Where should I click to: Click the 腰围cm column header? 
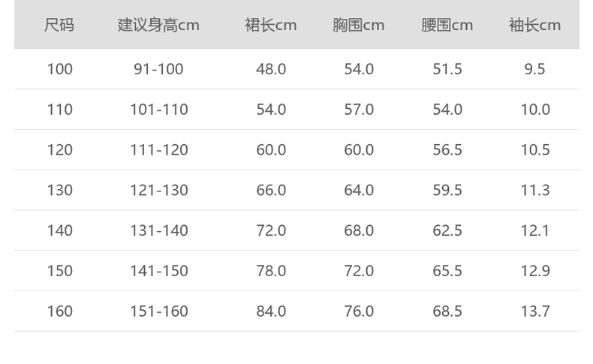click(x=447, y=25)
